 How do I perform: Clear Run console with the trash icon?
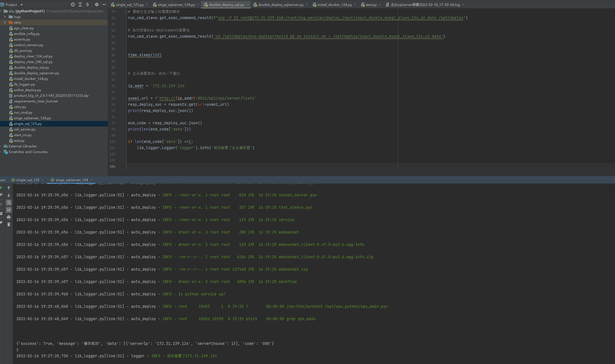pyautogui.click(x=9, y=224)
